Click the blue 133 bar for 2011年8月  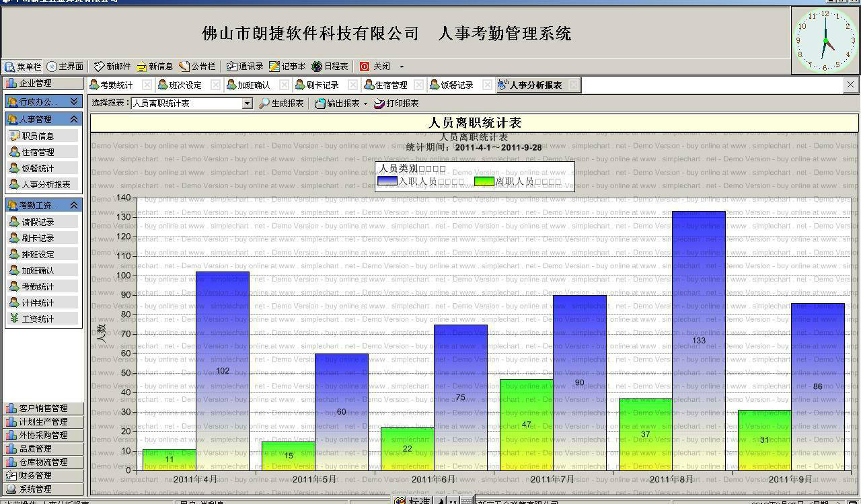coord(699,341)
